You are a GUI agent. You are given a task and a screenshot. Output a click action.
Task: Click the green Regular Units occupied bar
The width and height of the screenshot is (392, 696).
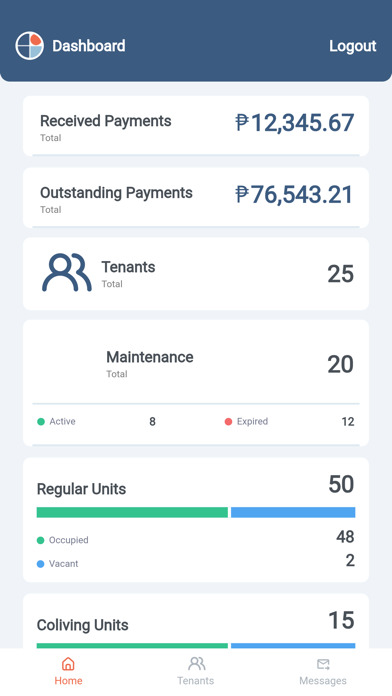coord(132,512)
